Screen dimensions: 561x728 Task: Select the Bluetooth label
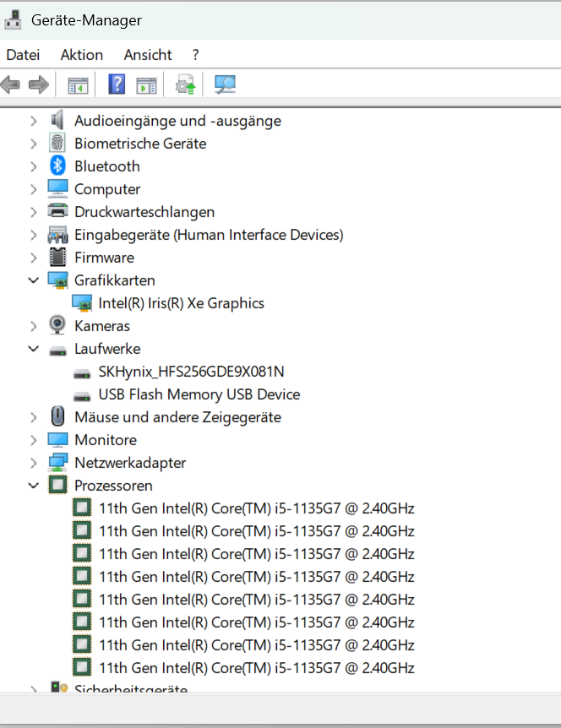[x=107, y=166]
